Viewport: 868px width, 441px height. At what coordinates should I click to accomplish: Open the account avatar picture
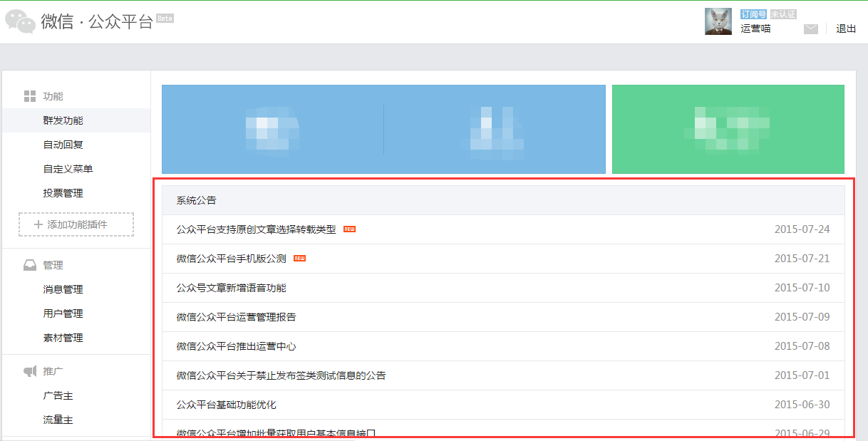[718, 21]
